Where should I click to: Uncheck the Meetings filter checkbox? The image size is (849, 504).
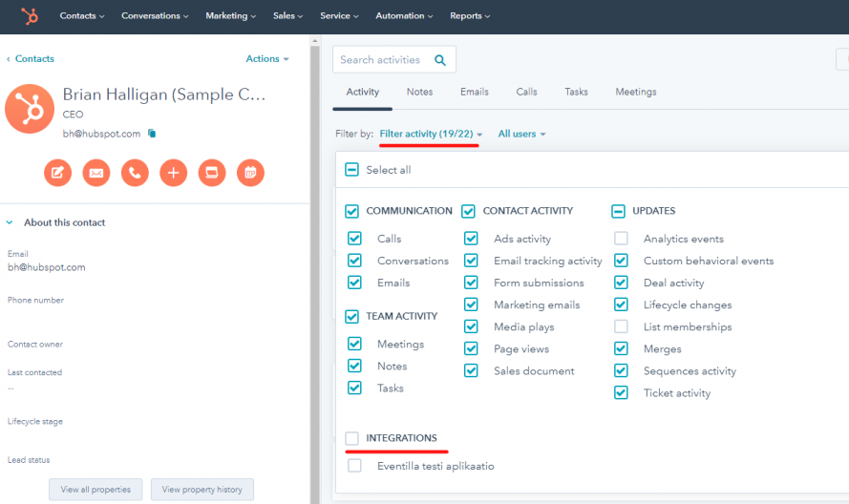pos(354,344)
